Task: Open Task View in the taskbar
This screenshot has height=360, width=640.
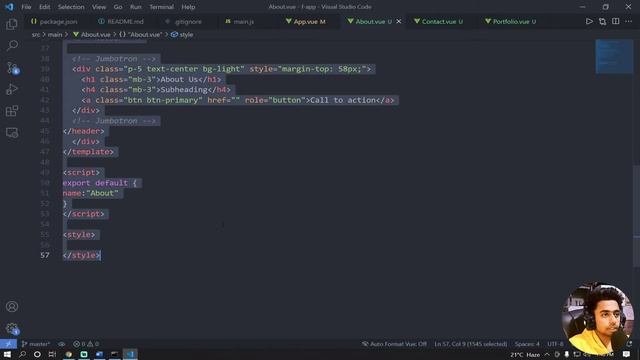Action: coord(52,354)
